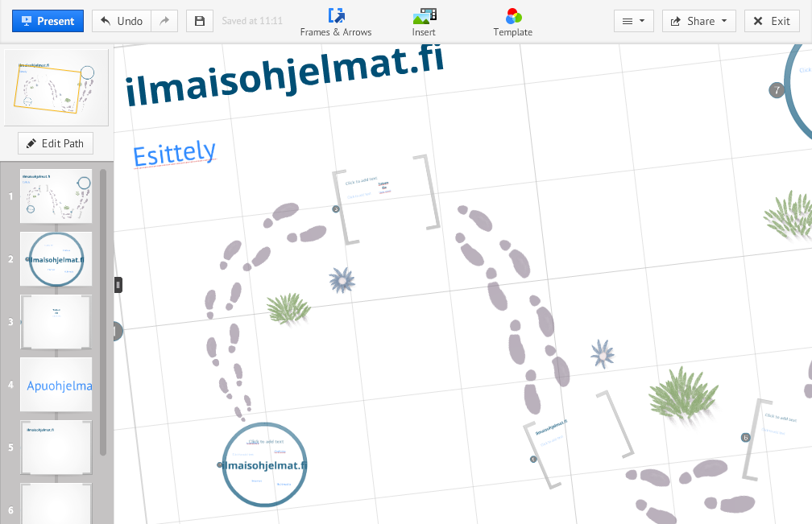Image resolution: width=812 pixels, height=524 pixels.
Task: Exit the editor with Exit button
Action: (772, 21)
